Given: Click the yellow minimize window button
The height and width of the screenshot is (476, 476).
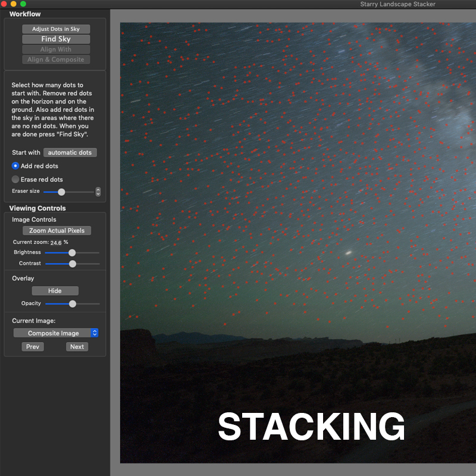Looking at the screenshot, I should (x=14, y=4).
